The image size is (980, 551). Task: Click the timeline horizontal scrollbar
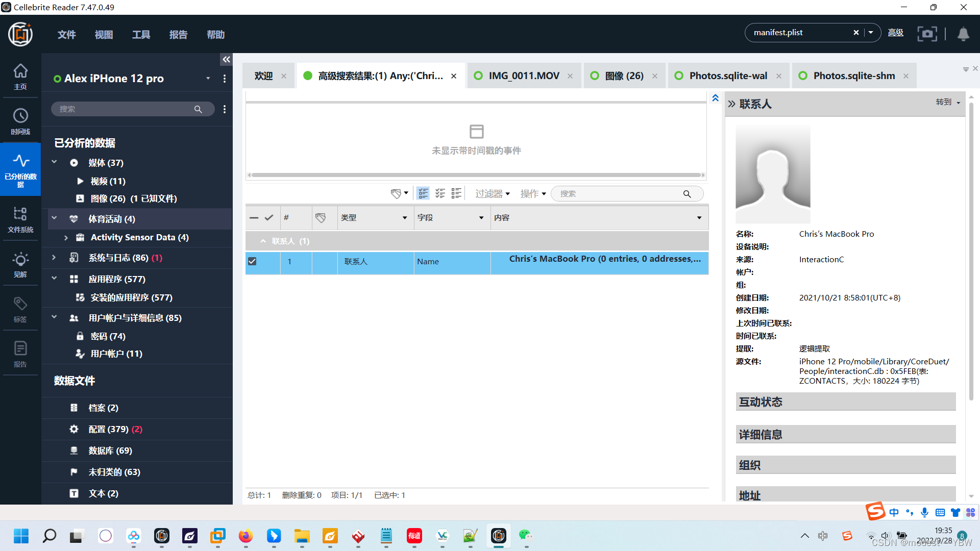point(476,175)
